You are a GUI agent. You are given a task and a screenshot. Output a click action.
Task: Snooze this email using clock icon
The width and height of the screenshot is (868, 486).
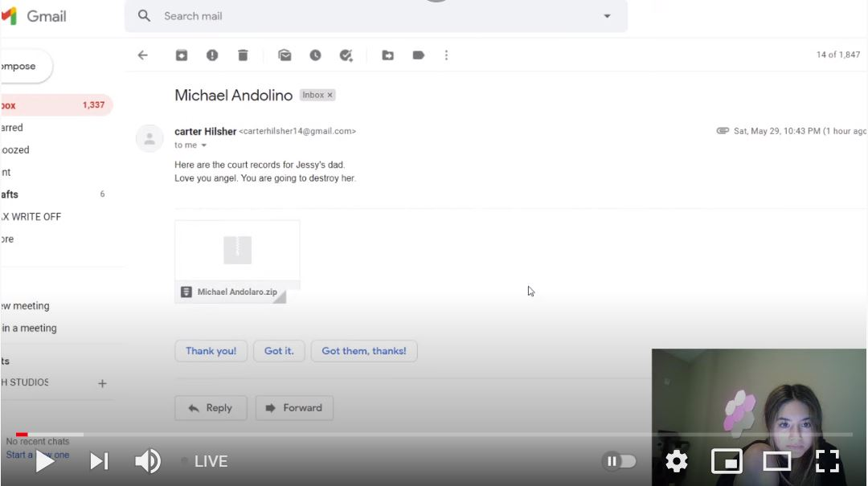click(315, 55)
